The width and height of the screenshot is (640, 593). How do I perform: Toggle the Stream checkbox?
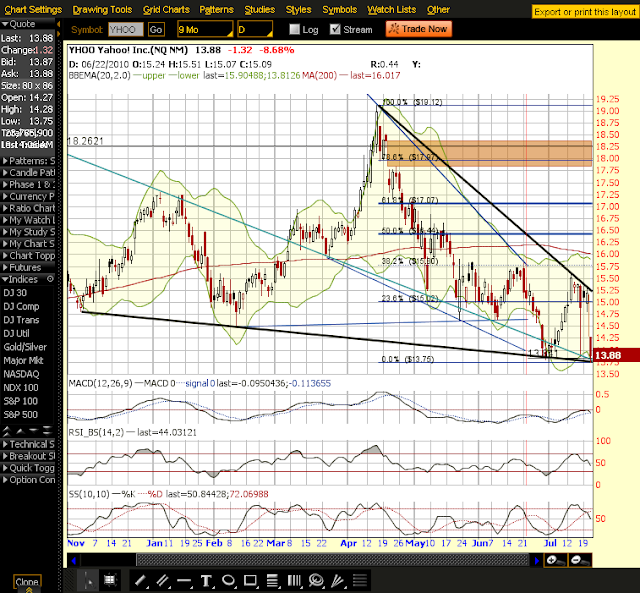tap(335, 29)
